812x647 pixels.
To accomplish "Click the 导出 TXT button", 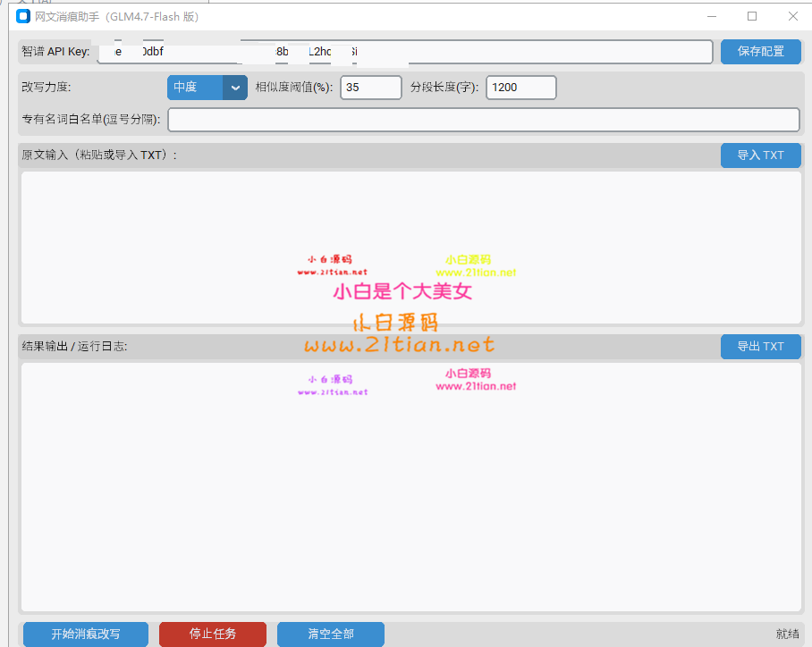I will pos(760,347).
